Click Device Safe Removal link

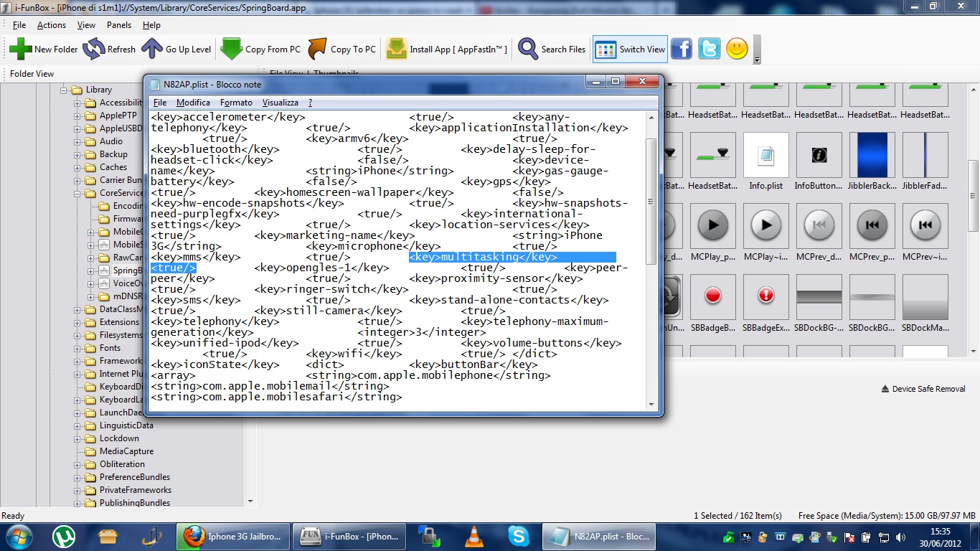[x=923, y=389]
